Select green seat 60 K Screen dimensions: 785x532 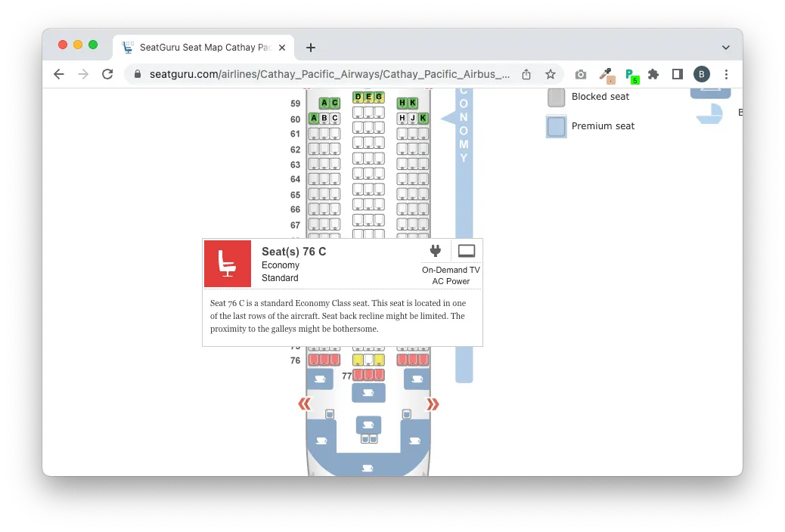click(x=424, y=119)
